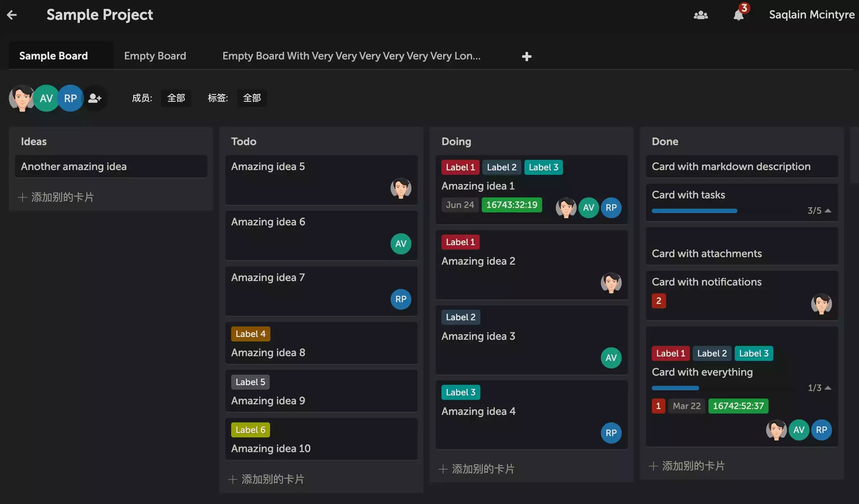Image resolution: width=859 pixels, height=504 pixels.
Task: Open the Empty Board With Very Long name tab
Action: point(351,56)
